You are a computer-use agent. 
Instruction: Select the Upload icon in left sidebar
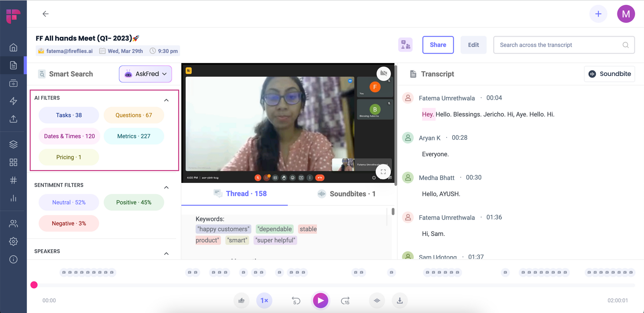tap(13, 119)
